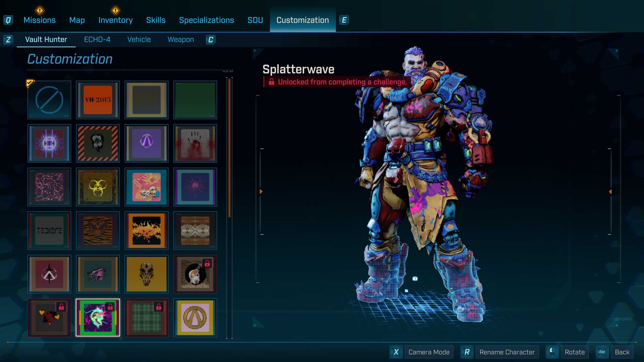The image size is (644, 362).
Task: Select the hazard-striped psycho mask skin
Action: coord(98,143)
